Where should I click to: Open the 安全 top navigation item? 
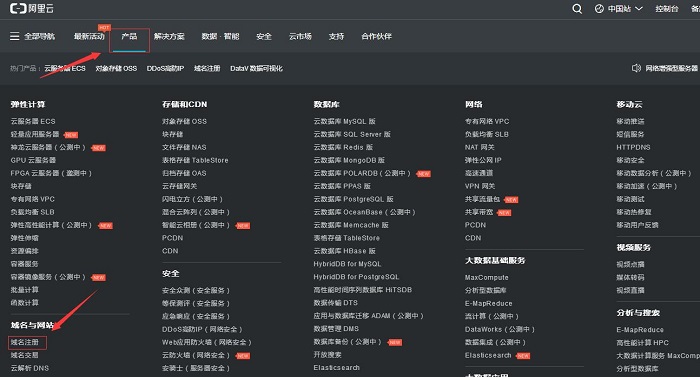[x=264, y=36]
